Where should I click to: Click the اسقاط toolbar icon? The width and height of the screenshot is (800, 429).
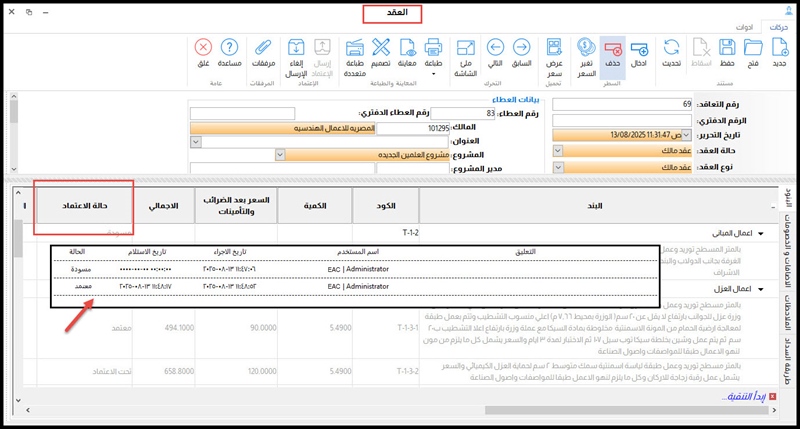(701, 47)
